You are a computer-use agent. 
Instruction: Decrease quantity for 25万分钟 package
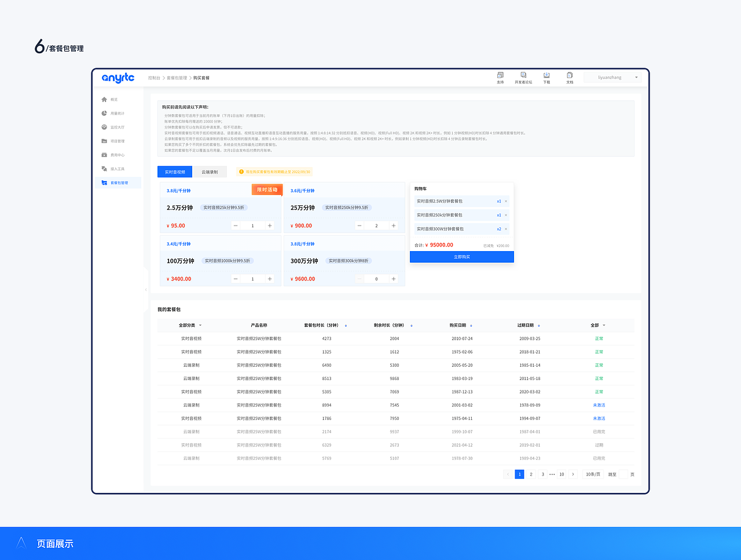point(360,226)
